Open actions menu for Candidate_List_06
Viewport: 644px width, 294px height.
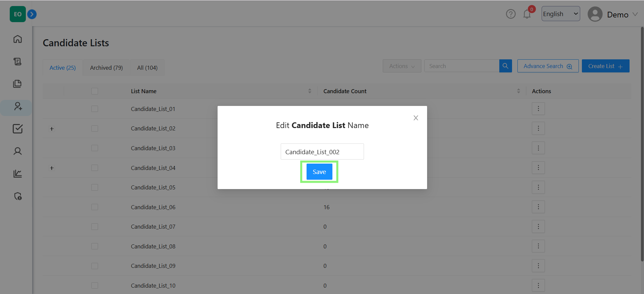[538, 207]
